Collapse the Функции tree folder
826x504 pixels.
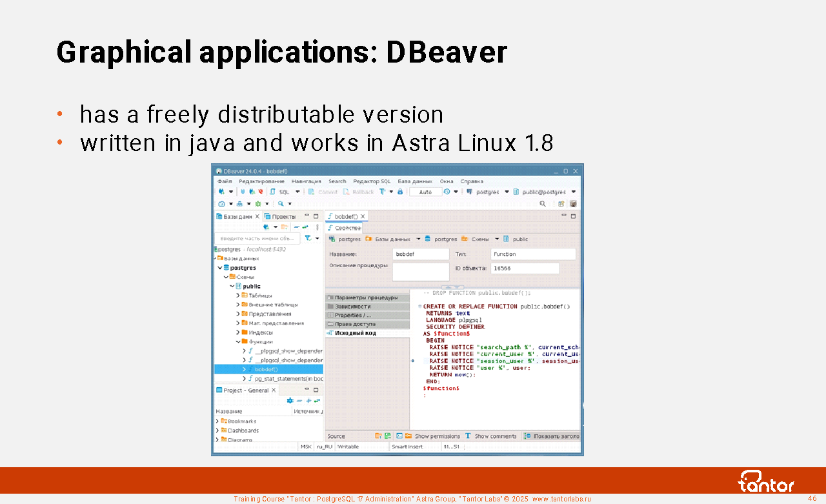tap(238, 341)
